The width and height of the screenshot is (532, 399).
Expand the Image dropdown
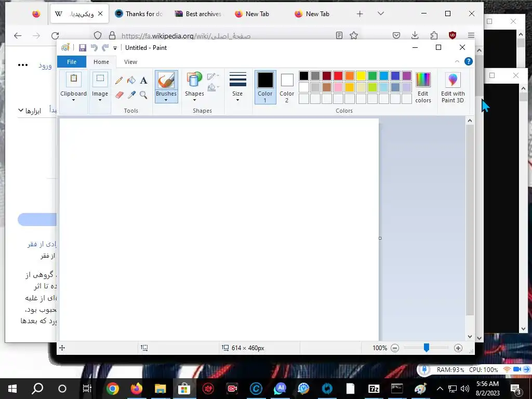(100, 100)
